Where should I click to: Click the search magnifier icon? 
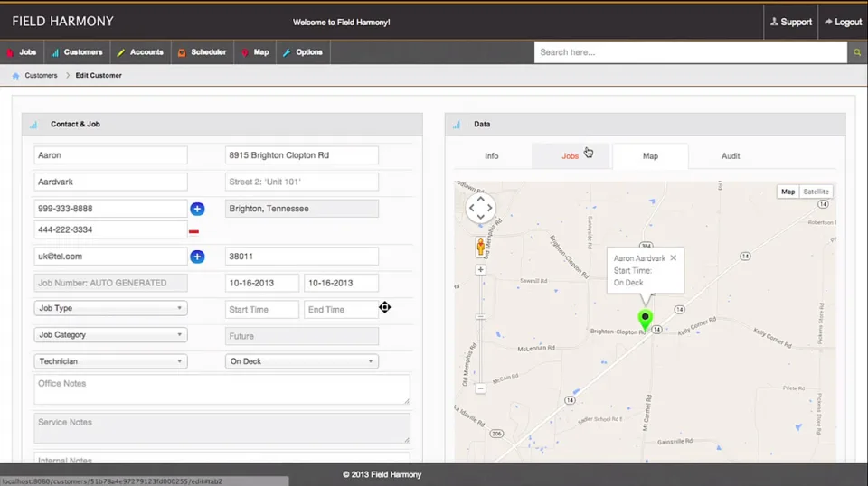pyautogui.click(x=857, y=52)
